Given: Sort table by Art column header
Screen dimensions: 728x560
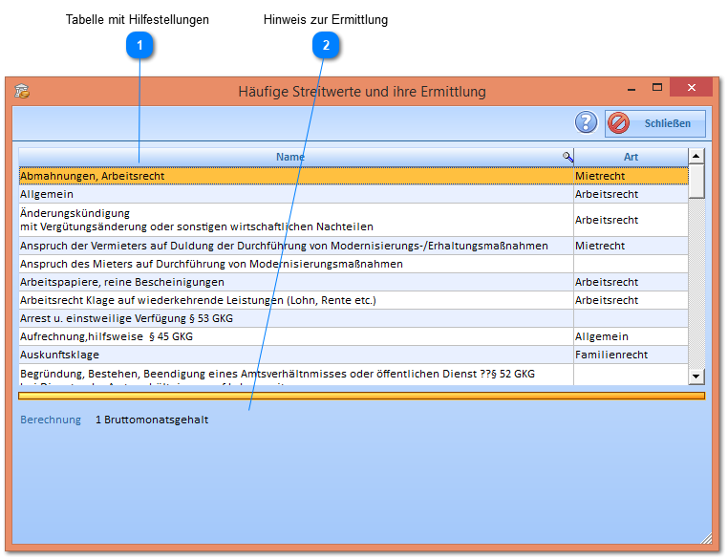Looking at the screenshot, I should coord(631,157).
